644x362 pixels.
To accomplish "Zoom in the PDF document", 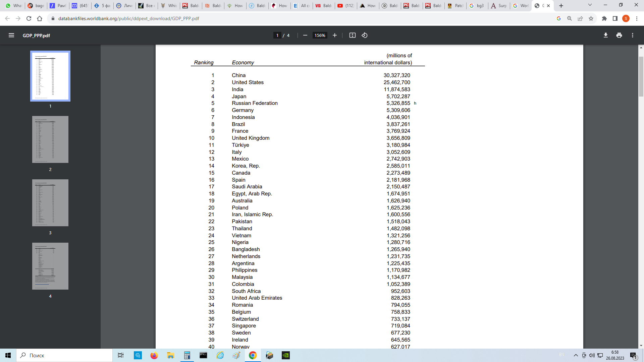I will click(x=334, y=35).
